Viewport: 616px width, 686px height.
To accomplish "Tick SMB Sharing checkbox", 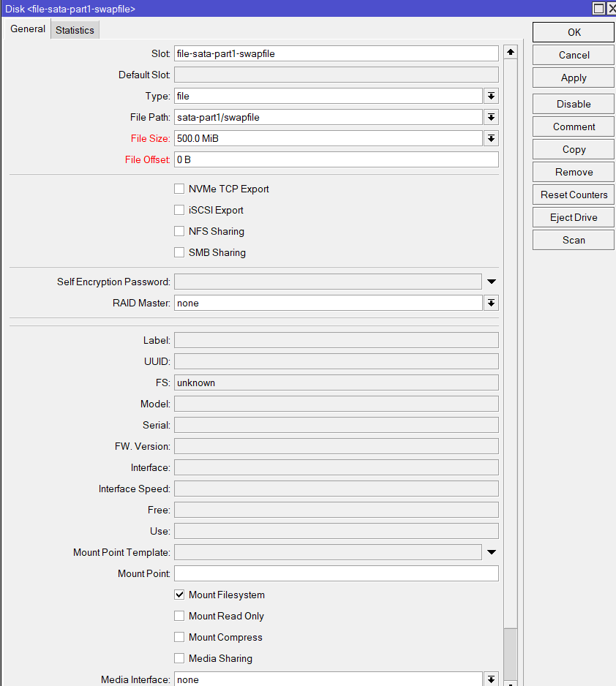I will click(x=179, y=252).
